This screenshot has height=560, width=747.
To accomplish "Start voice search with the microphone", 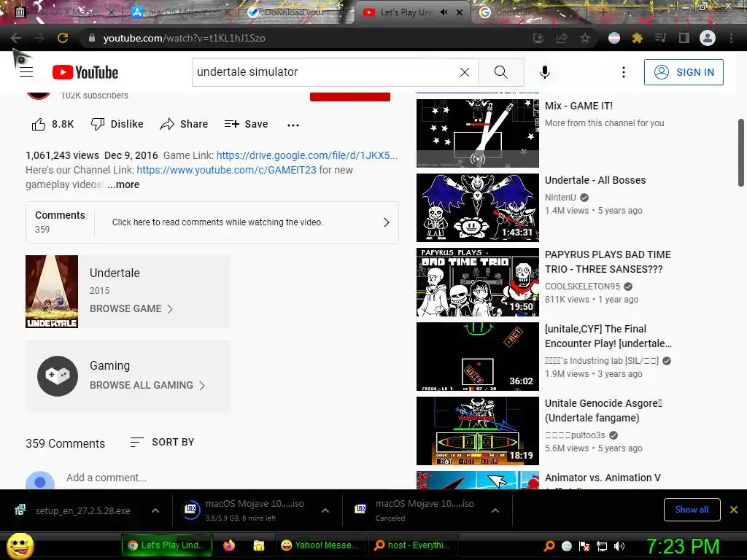I will pyautogui.click(x=544, y=72).
